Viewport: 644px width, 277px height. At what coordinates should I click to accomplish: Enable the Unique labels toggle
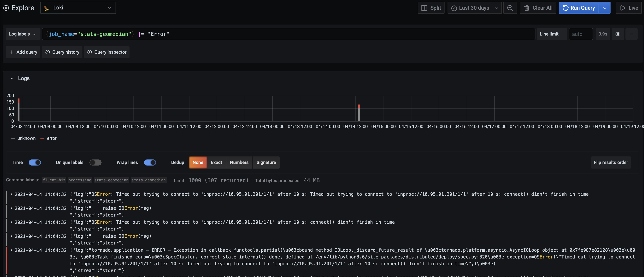[95, 163]
